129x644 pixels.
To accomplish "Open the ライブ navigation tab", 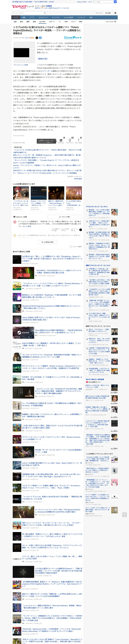I will coord(32,17).
